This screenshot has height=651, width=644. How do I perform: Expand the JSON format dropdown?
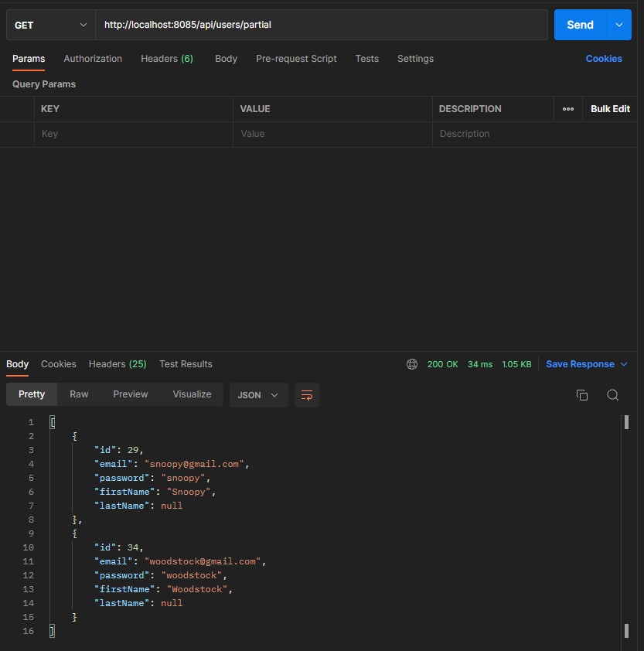258,395
